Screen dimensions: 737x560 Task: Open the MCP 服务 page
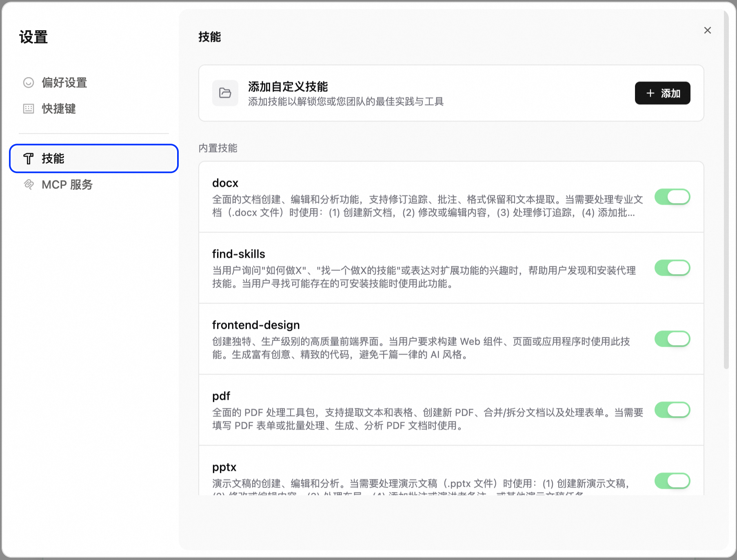[x=67, y=185]
